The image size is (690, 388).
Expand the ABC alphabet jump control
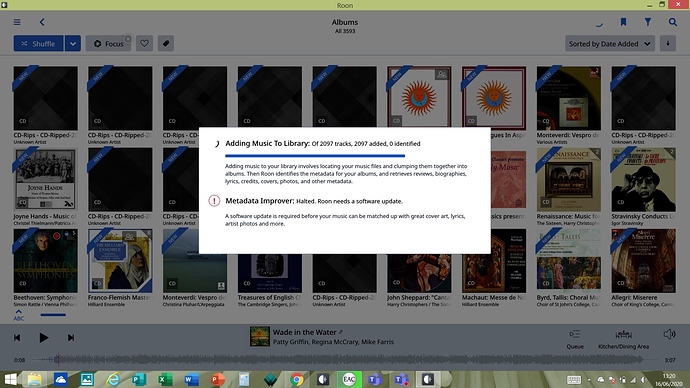coord(18,315)
